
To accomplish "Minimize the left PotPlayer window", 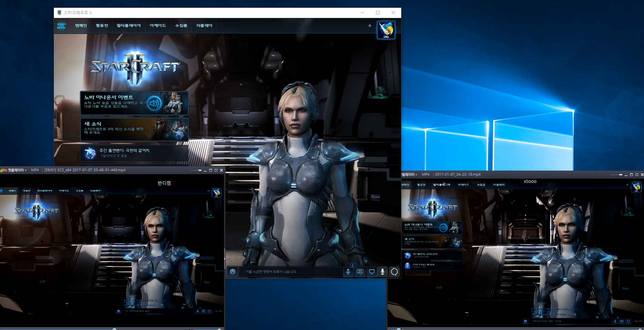I will (x=205, y=171).
